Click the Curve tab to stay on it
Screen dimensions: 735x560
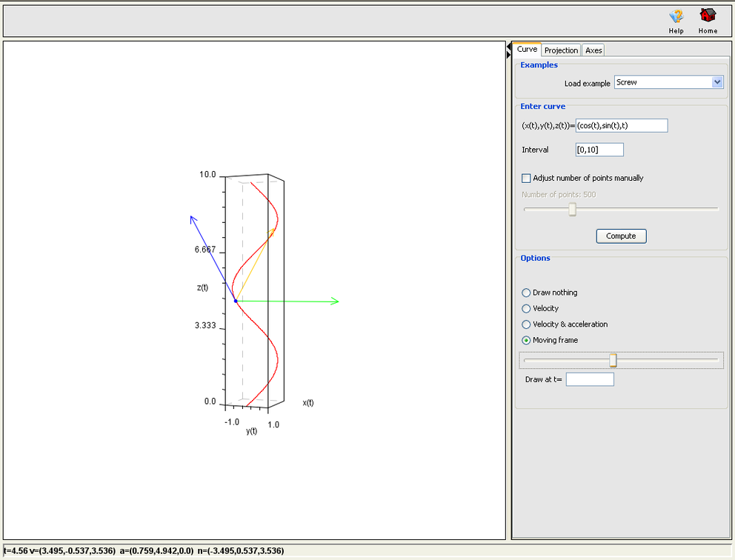point(527,49)
